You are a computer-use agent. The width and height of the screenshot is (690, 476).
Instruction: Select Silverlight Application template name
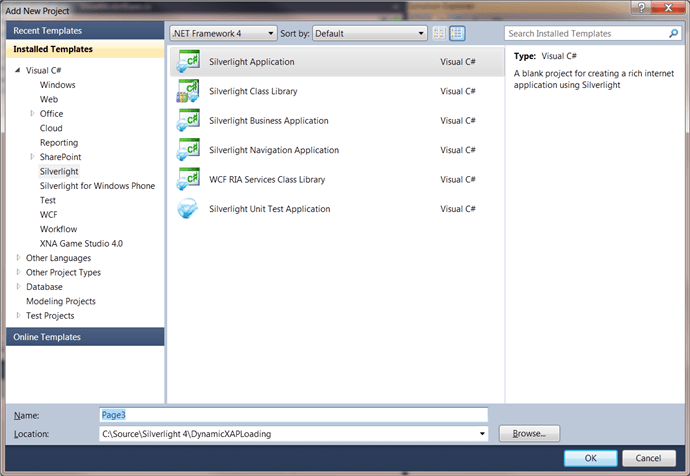(252, 62)
